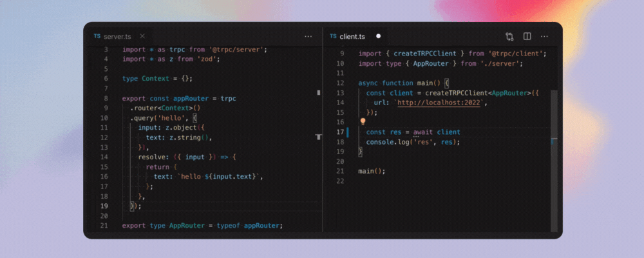
Task: Click 'type Context' declaration
Action: (x=146, y=79)
